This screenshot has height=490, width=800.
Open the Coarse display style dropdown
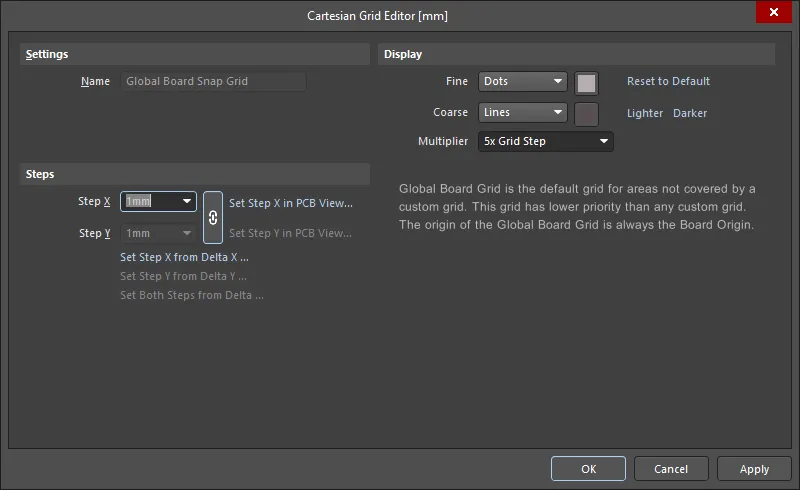pyautogui.click(x=522, y=112)
